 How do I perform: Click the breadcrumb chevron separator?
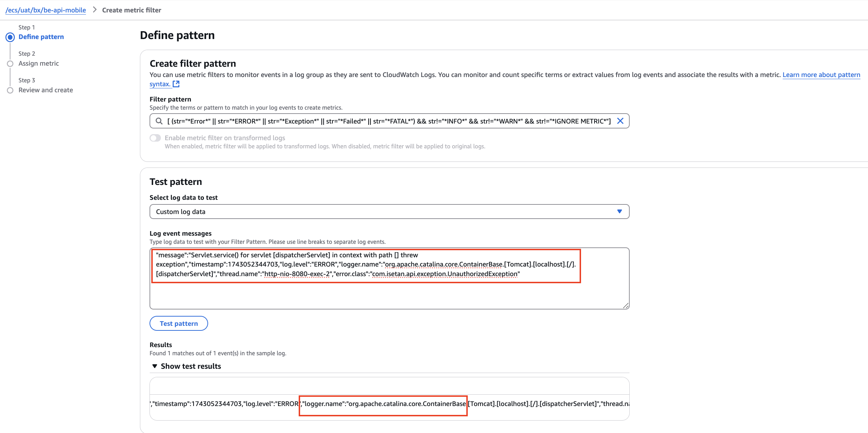click(x=94, y=10)
